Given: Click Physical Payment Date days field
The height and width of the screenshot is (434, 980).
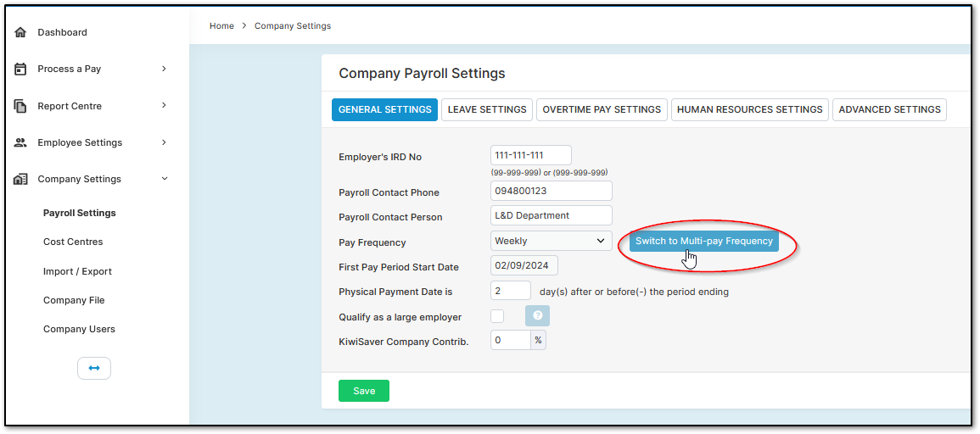Looking at the screenshot, I should coord(511,291).
